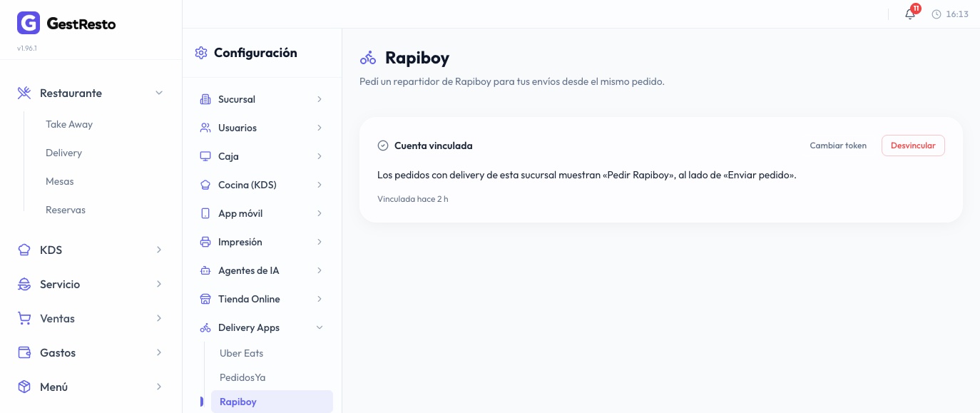Click the Cuenta vinculada checkmark icon
The width and height of the screenshot is (980, 413).
383,146
